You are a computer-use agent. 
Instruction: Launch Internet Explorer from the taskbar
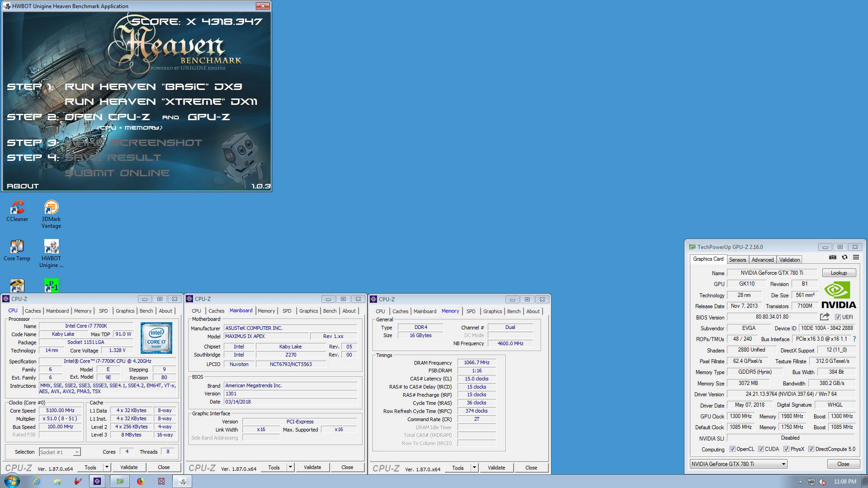[37, 481]
